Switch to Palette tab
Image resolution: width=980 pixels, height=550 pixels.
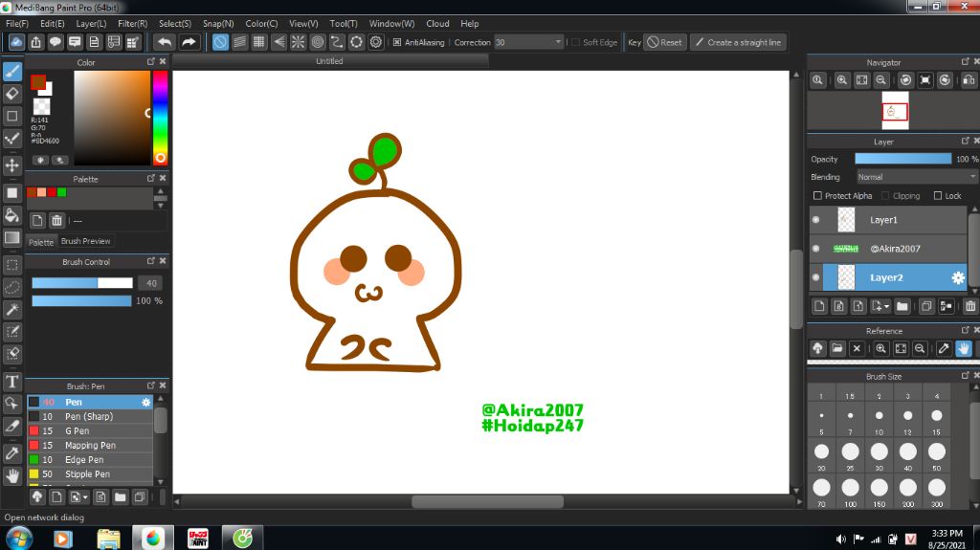click(41, 242)
